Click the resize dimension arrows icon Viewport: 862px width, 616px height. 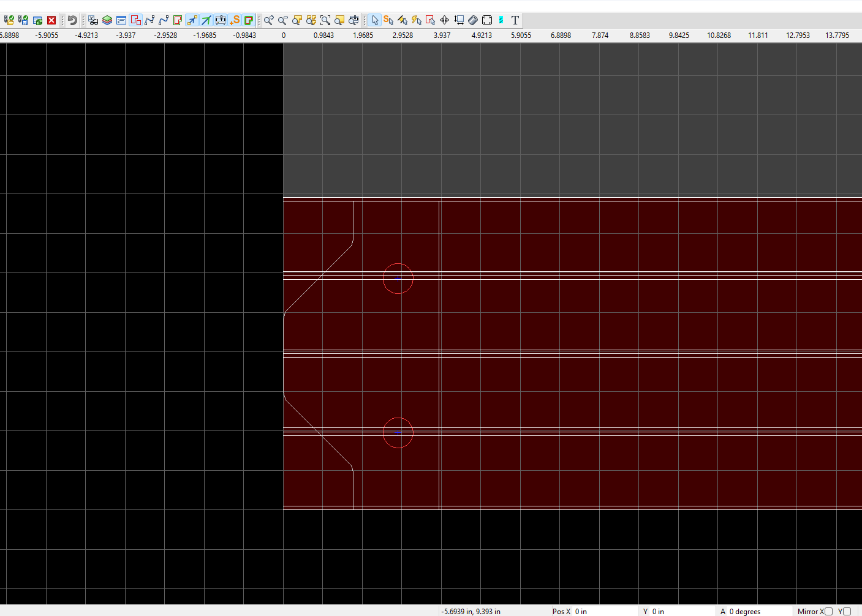tap(459, 20)
